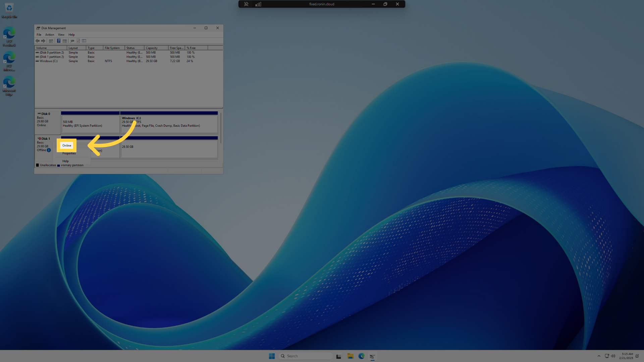
Task: Select Disk 0's 500 MB EFI System Partition
Action: 90,122
